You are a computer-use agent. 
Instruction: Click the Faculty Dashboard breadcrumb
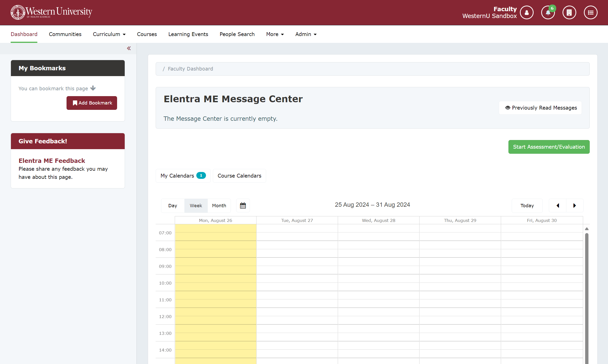(190, 69)
